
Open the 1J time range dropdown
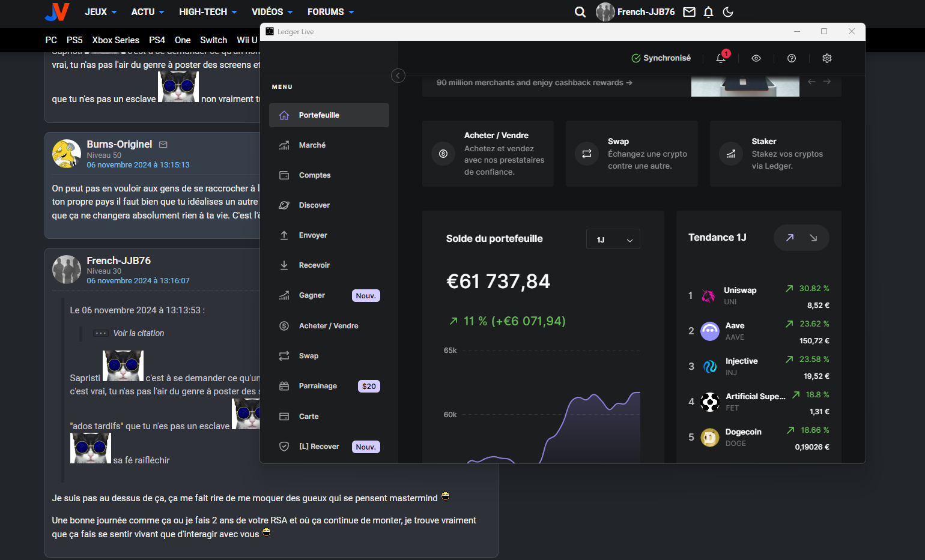tap(613, 239)
